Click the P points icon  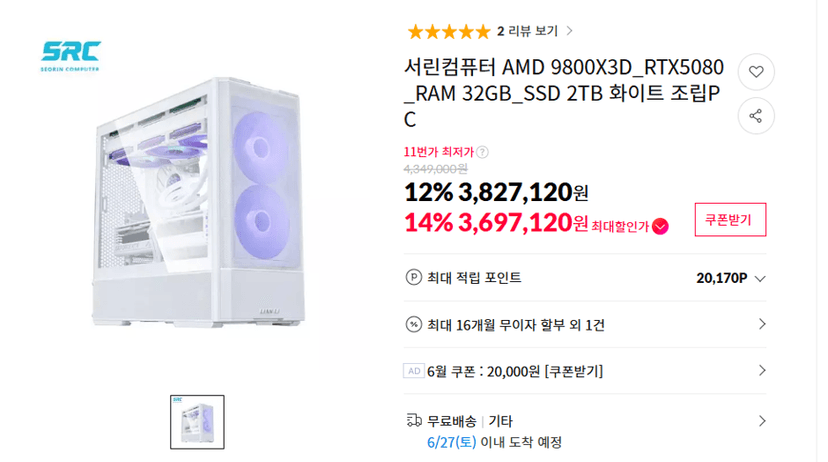pos(413,277)
